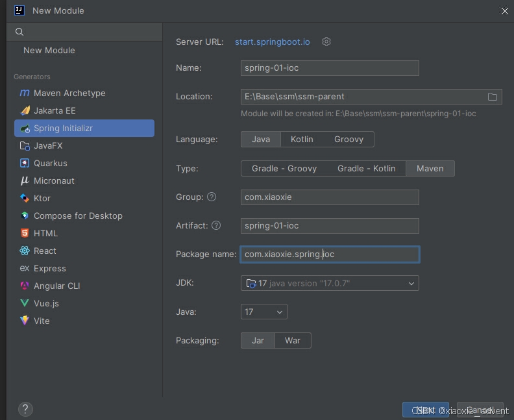Choose Gradle - Groovy build type

[x=284, y=169]
